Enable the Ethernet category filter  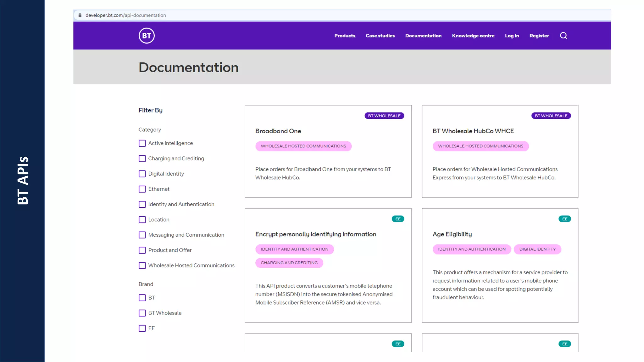(x=142, y=189)
